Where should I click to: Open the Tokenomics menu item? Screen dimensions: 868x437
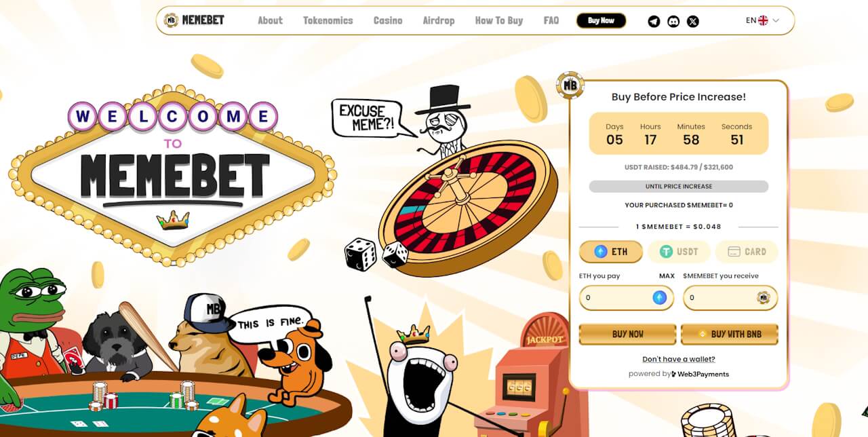328,20
